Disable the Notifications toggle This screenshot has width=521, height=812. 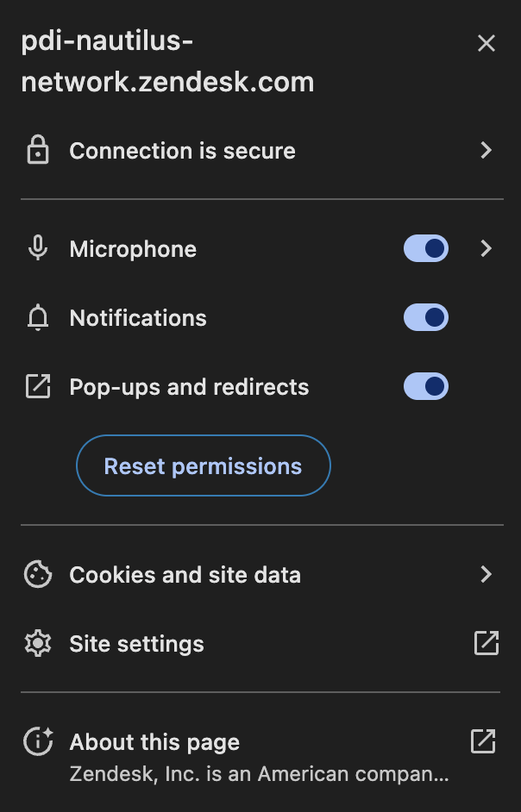[425, 317]
